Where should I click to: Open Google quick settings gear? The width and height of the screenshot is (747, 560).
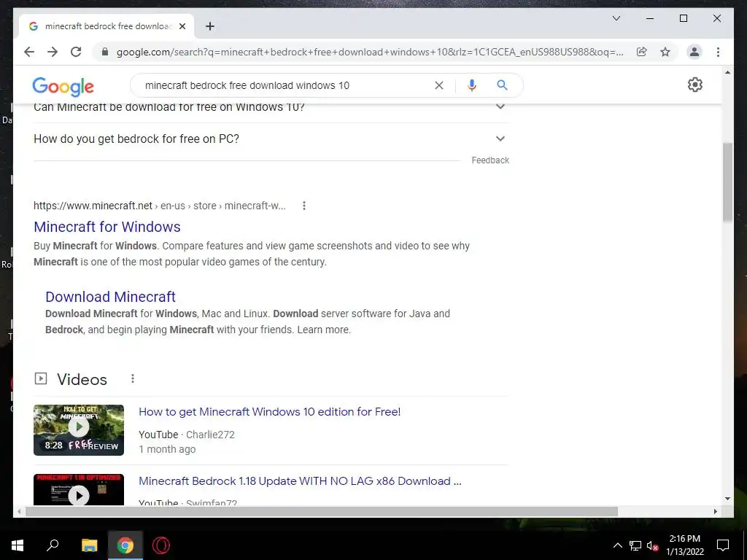pos(694,85)
